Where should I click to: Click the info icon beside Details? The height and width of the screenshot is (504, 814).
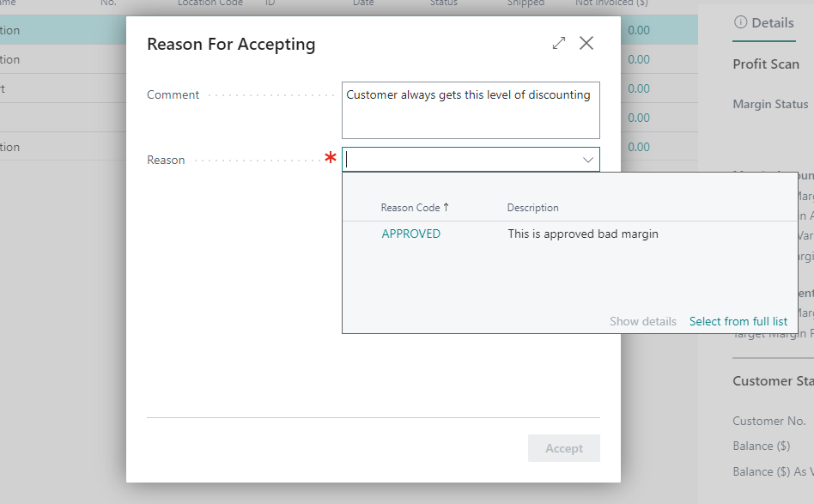740,23
